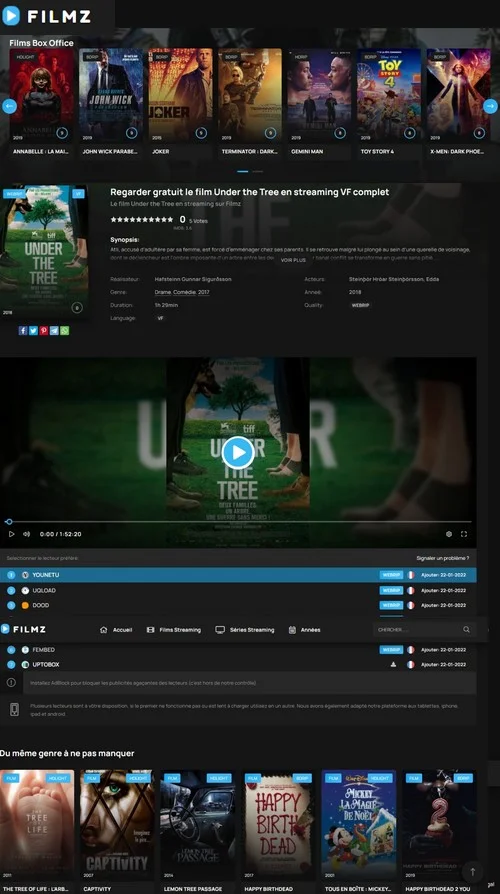Screen dimensions: 500x894
Task: Expand the synopsis with VOIR PLUS
Action: point(293,260)
